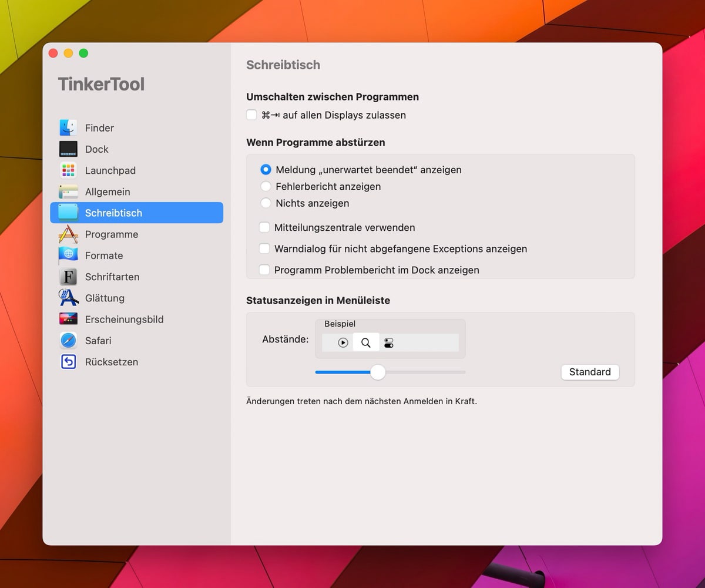Image resolution: width=705 pixels, height=588 pixels.
Task: Click the Safari compass icon
Action: pos(68,341)
